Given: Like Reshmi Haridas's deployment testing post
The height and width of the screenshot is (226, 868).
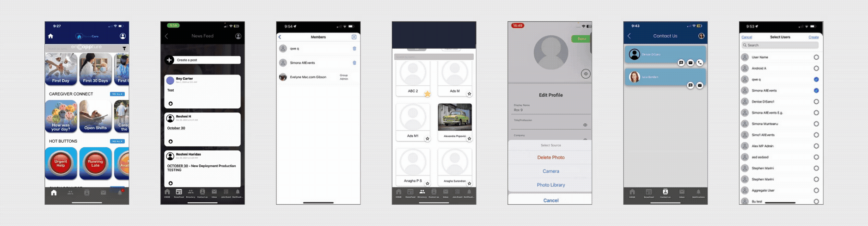Looking at the screenshot, I should click(x=171, y=183).
